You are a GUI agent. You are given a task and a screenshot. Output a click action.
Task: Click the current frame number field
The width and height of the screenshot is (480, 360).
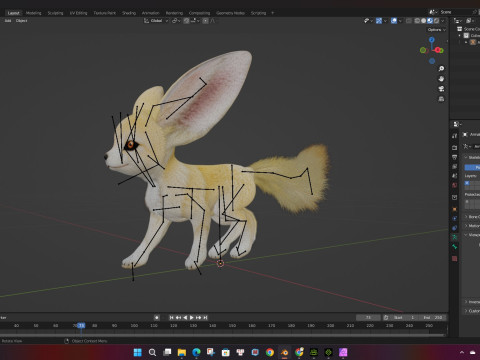click(x=368, y=317)
